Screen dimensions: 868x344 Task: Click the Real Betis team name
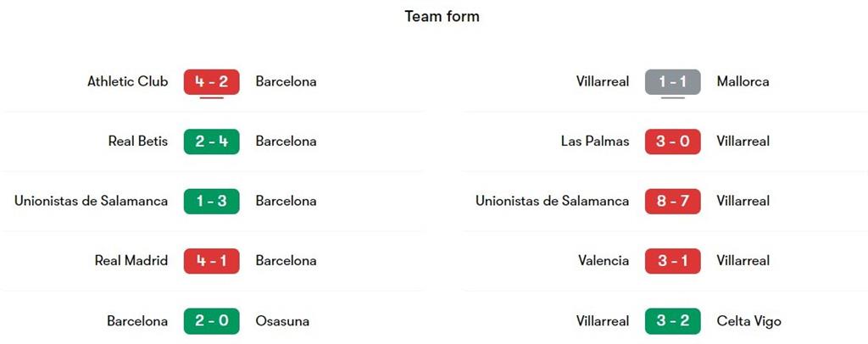pyautogui.click(x=138, y=141)
